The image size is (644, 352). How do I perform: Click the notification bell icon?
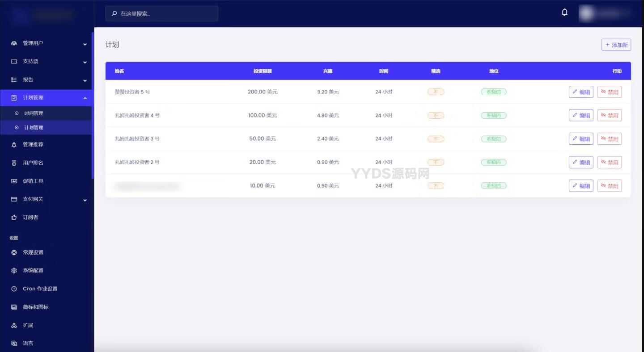click(564, 13)
